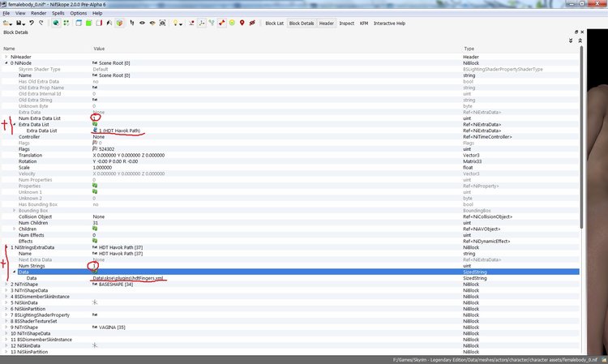Click the '1 (HDT Havok Path)' value link
The image size is (608, 364).
[119, 131]
